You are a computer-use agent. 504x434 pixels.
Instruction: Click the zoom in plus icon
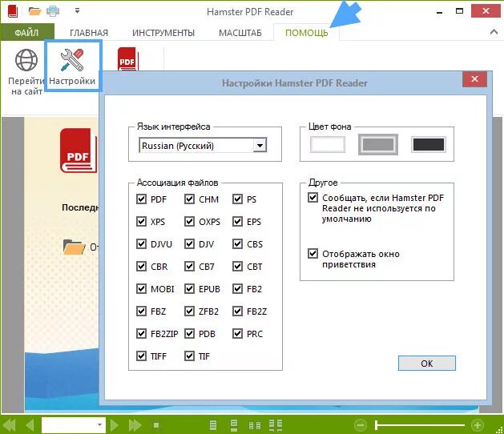tap(478, 425)
